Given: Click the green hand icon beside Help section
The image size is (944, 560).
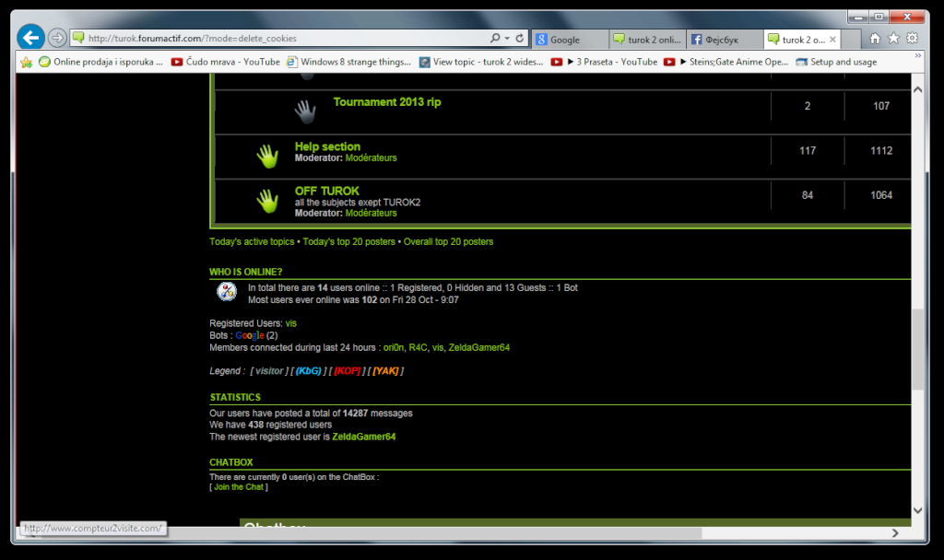Looking at the screenshot, I should point(267,156).
